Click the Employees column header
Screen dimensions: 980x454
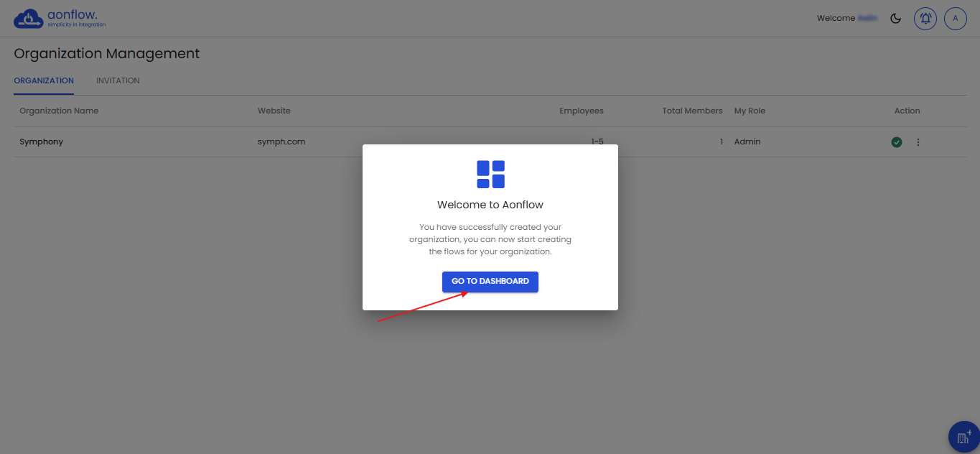[582, 111]
